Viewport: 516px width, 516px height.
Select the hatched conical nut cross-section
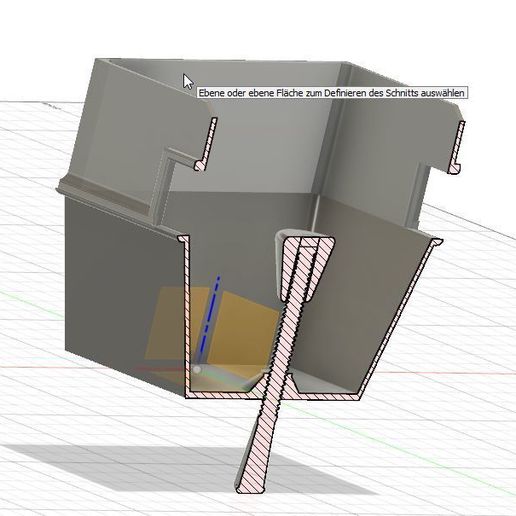click(289, 267)
